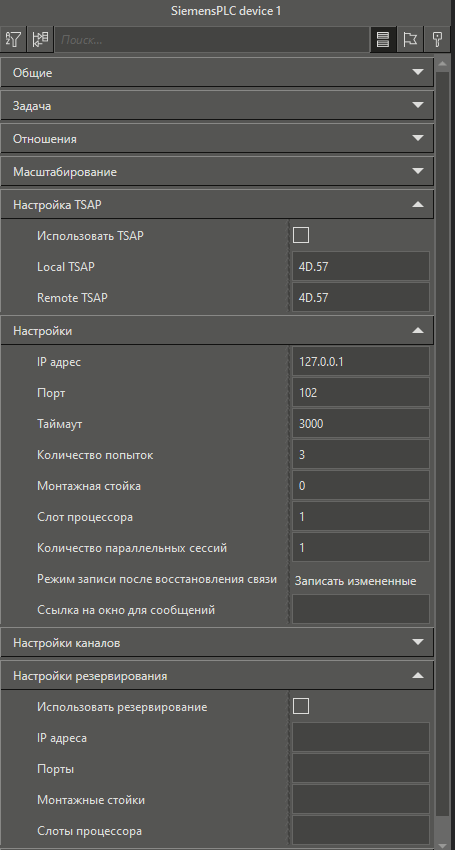Expand the Общие section

[217, 73]
